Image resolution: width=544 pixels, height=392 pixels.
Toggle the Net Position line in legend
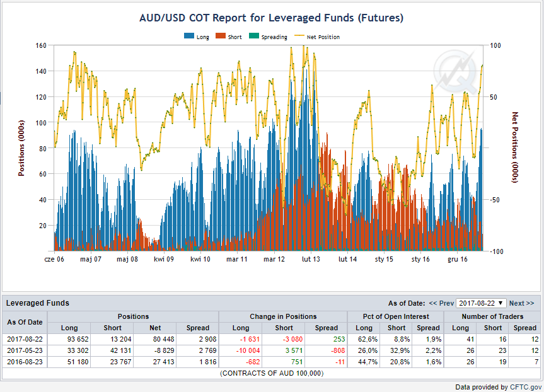point(317,37)
